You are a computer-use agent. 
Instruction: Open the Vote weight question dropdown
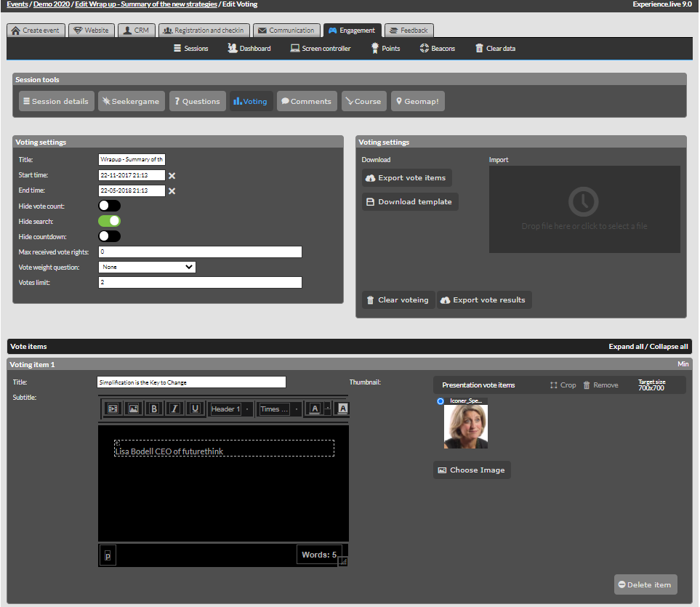(x=147, y=267)
